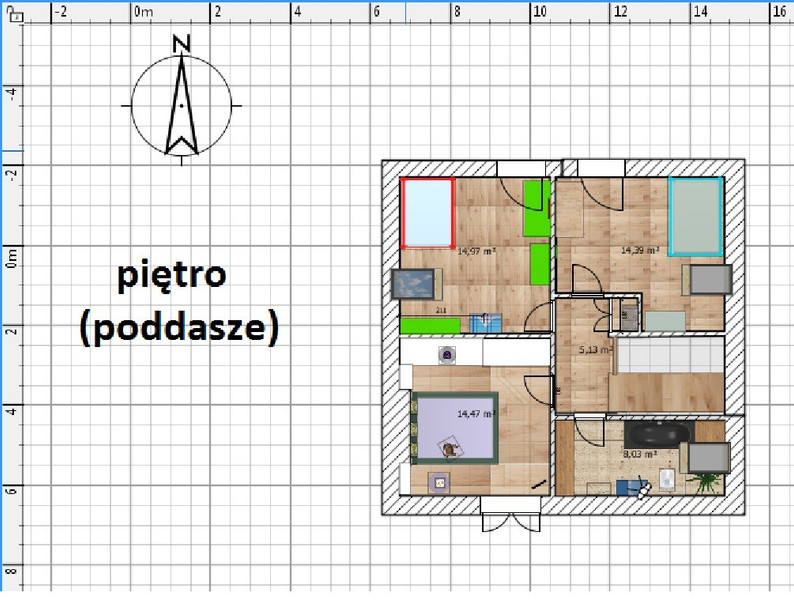Select the 8,03 m² bathroom area label

639,453
